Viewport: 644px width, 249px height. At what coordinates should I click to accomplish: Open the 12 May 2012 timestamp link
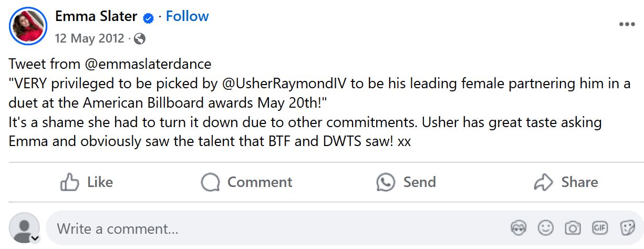(x=90, y=38)
